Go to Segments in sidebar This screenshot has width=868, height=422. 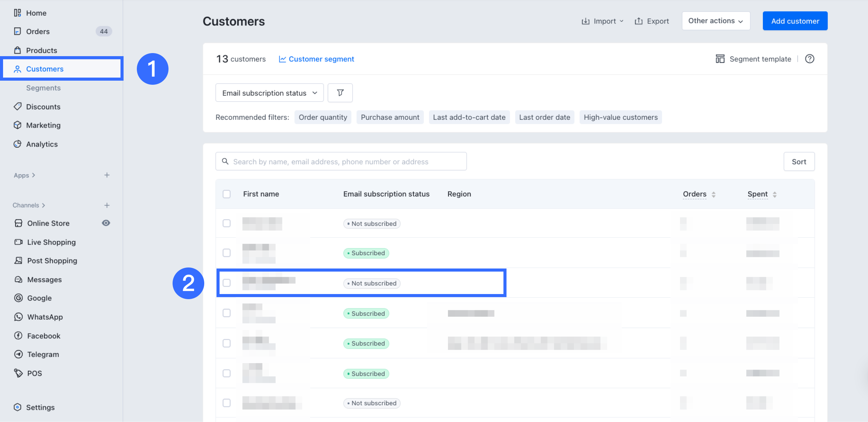(x=43, y=88)
